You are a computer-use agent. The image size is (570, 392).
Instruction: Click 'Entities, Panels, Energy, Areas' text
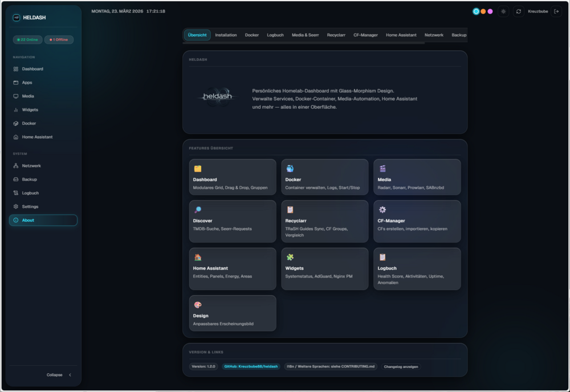[x=222, y=276]
